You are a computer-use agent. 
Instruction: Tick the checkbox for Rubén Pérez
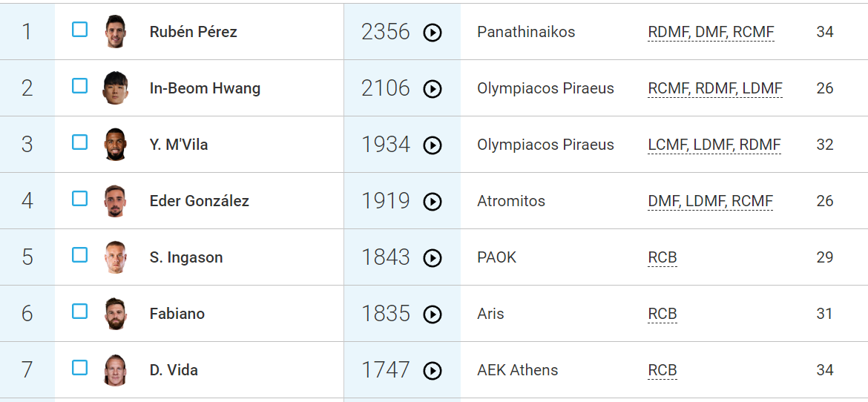point(79,30)
